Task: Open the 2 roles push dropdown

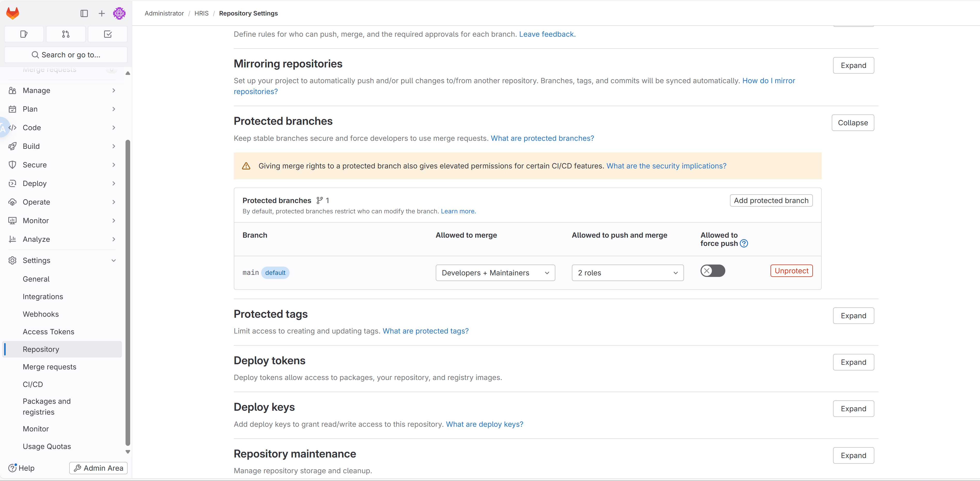Action: click(627, 273)
